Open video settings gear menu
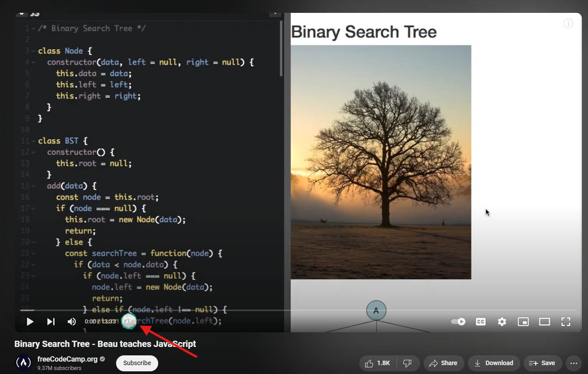This screenshot has height=374, width=588. (x=502, y=322)
